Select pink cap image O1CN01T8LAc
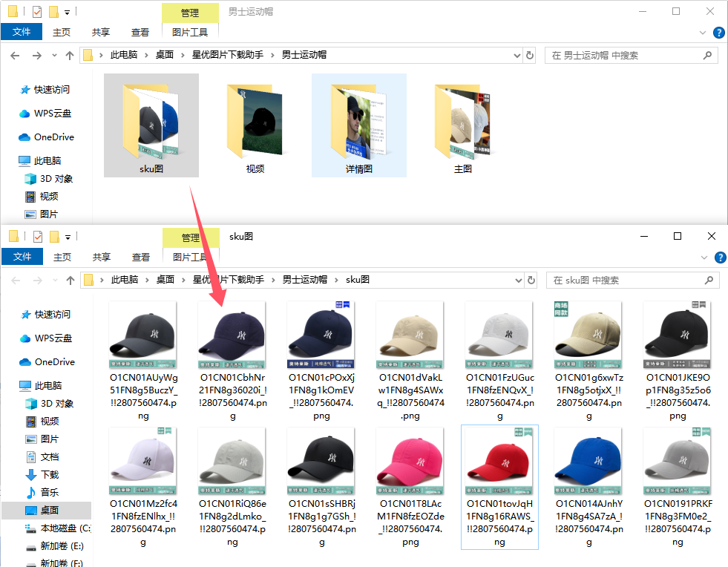728x567 pixels. pyautogui.click(x=410, y=486)
